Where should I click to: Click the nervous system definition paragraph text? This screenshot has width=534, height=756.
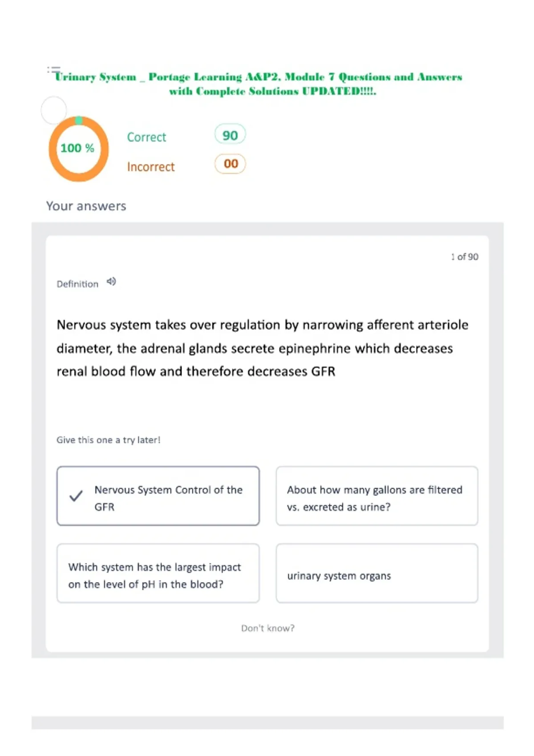click(x=263, y=348)
